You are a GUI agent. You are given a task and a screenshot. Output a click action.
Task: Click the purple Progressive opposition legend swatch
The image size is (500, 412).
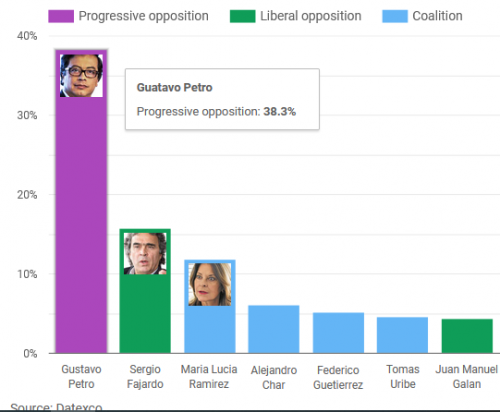click(x=61, y=16)
